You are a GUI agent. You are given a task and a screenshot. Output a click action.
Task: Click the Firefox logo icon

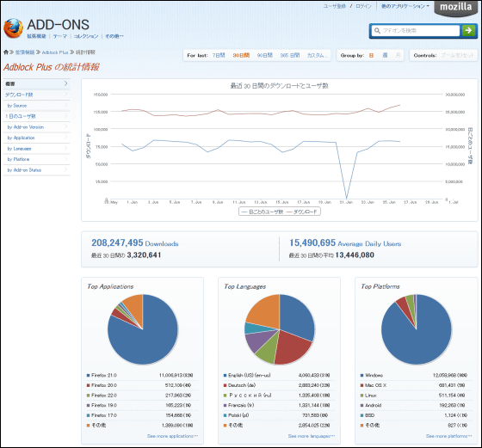click(x=14, y=28)
